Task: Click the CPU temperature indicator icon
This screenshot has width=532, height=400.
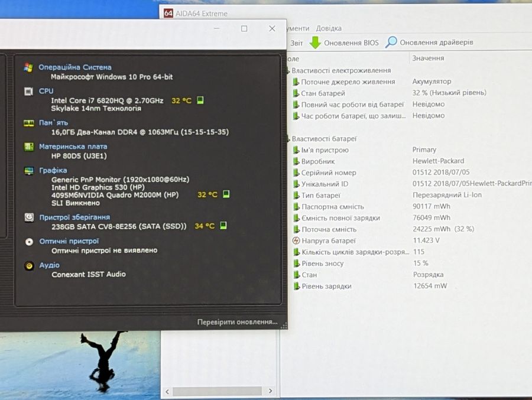Action: click(x=200, y=100)
